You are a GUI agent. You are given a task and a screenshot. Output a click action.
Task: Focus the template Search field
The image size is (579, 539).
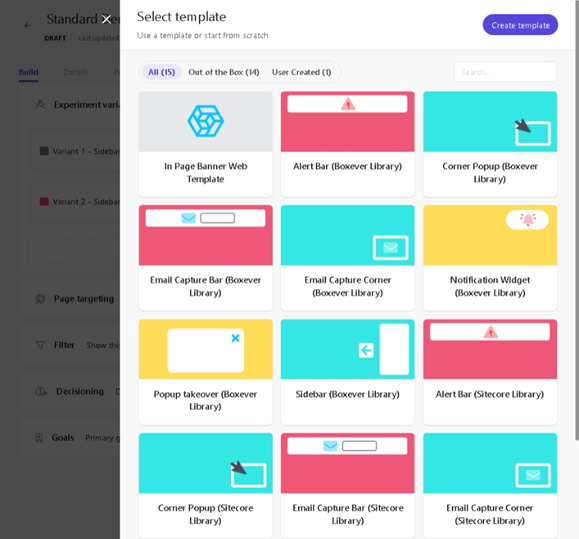tap(505, 72)
